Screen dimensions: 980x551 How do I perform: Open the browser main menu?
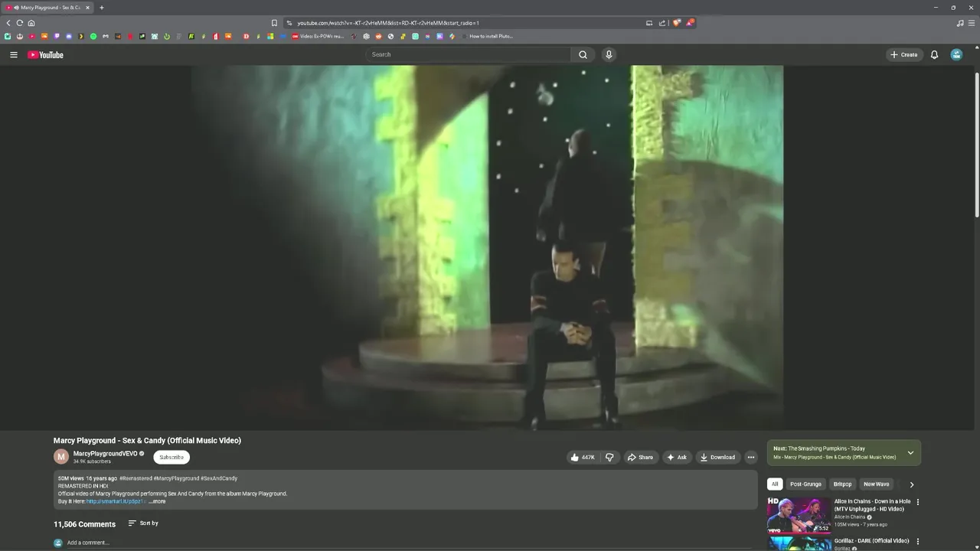point(972,23)
